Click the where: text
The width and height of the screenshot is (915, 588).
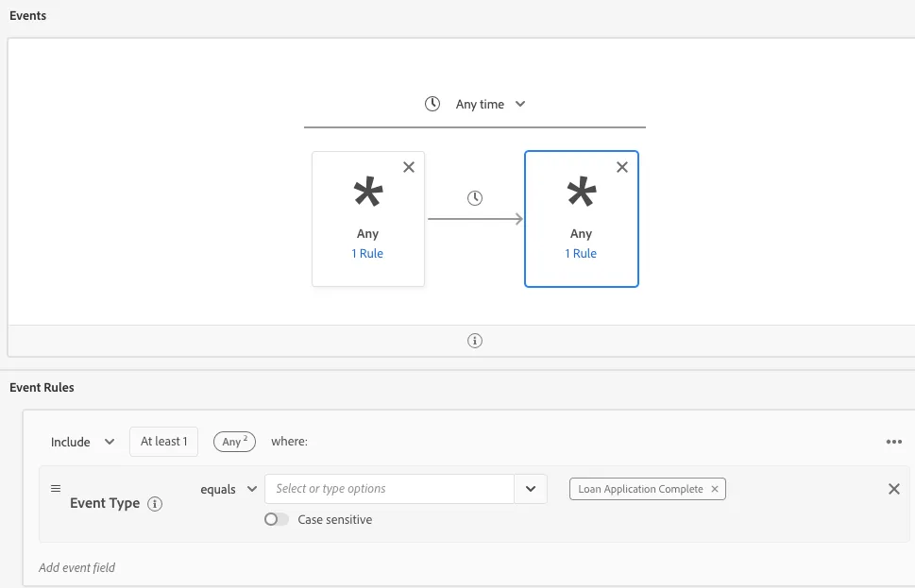coord(290,442)
